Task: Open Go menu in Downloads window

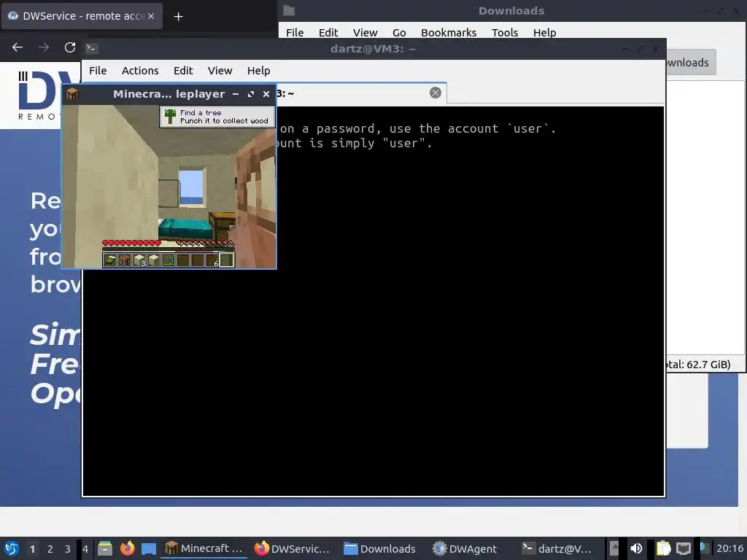Action: (x=399, y=32)
